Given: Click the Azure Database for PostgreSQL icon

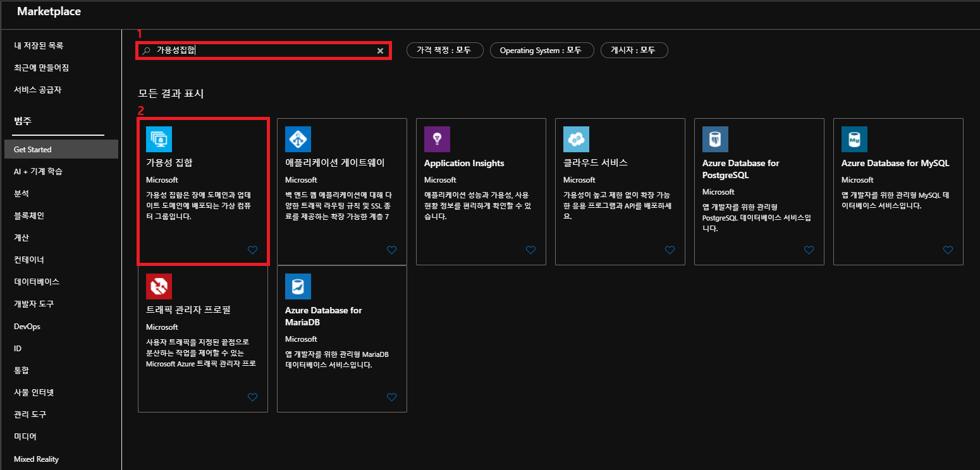Looking at the screenshot, I should (x=715, y=139).
